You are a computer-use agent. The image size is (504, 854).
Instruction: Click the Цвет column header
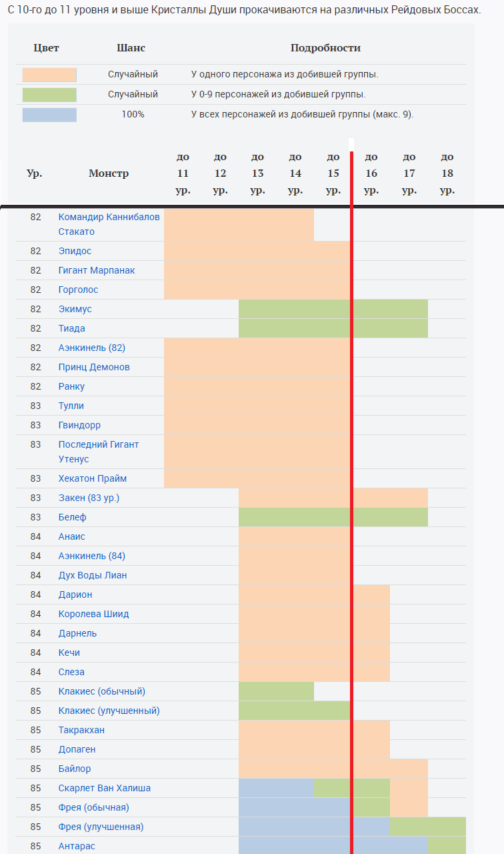pos(46,48)
